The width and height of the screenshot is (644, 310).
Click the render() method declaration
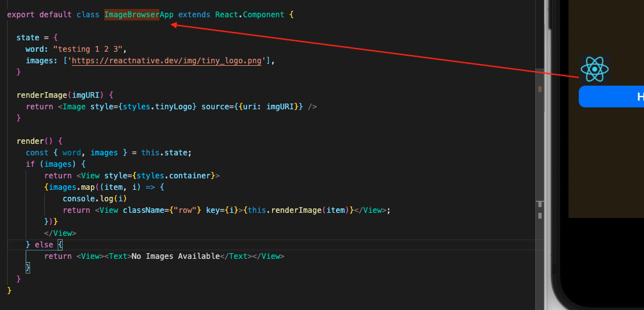35,141
